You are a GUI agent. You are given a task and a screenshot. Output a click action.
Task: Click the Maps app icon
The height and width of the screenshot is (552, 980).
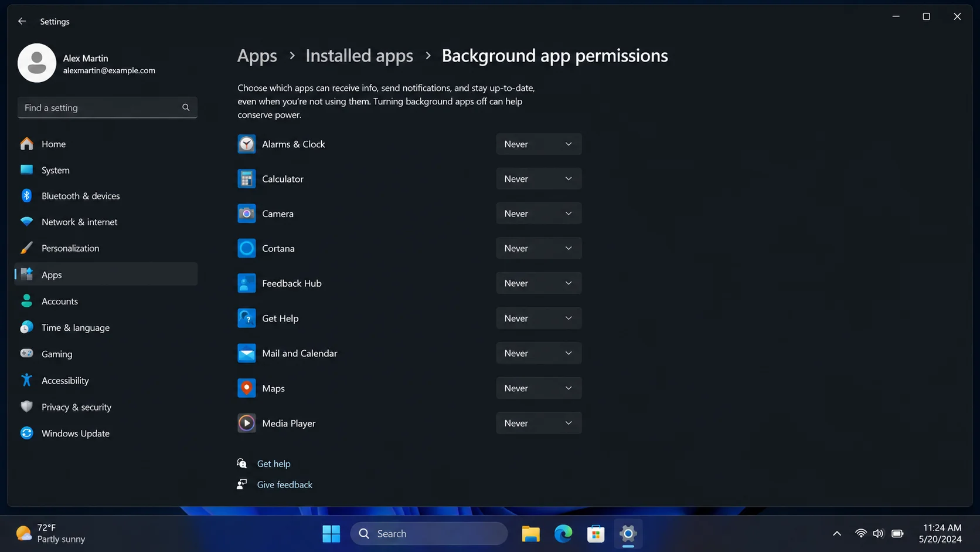246,388
